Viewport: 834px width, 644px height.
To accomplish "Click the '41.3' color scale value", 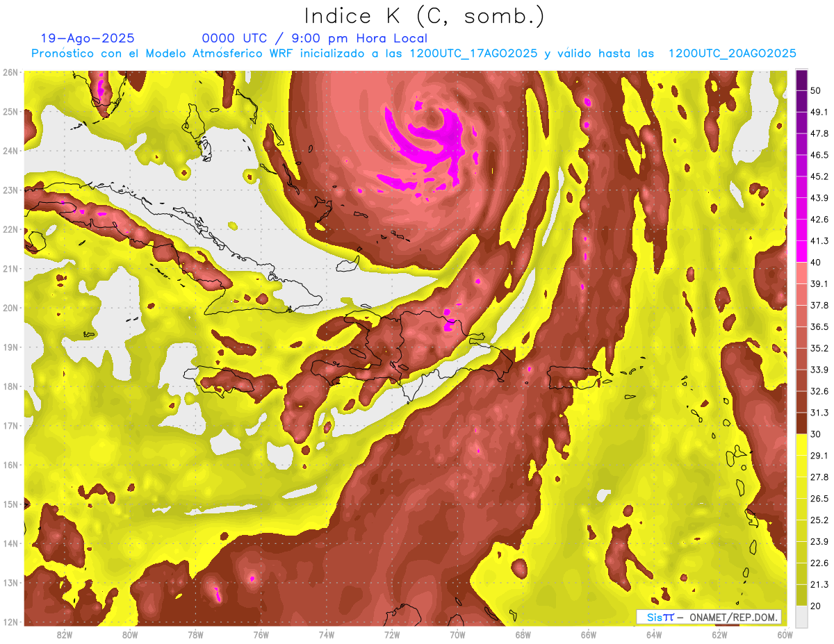I will click(x=819, y=241).
